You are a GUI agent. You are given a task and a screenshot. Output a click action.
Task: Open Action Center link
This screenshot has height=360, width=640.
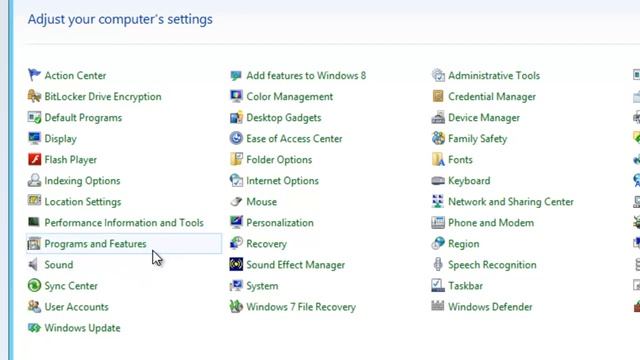click(75, 76)
